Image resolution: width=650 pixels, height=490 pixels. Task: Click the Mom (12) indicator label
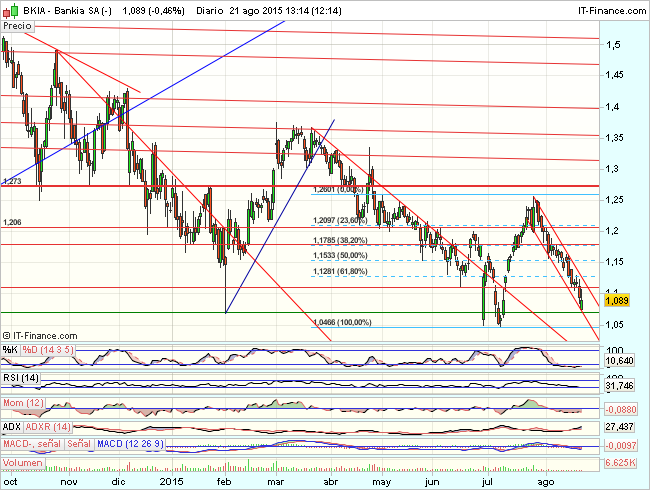[x=22, y=401]
